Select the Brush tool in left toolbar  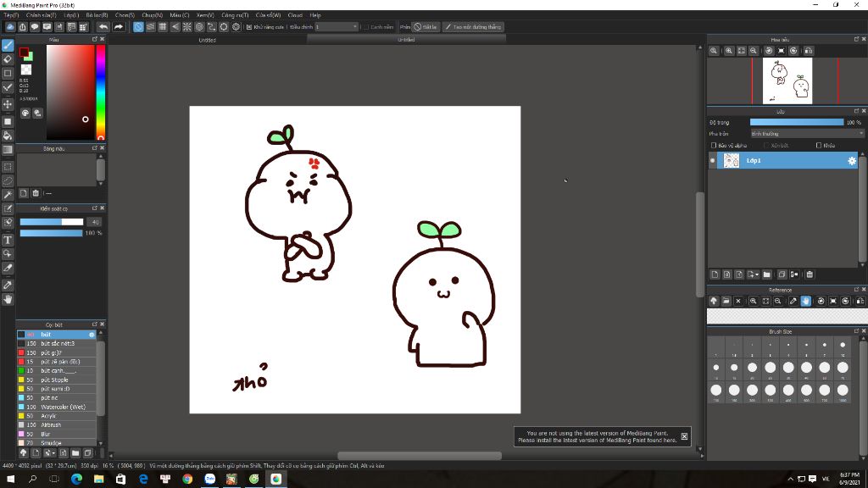tap(8, 46)
